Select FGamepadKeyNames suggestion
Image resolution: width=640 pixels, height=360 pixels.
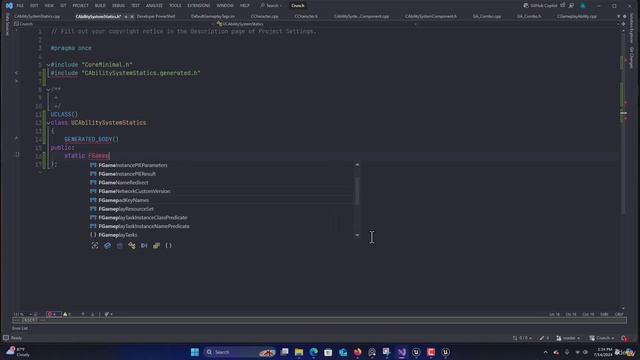point(222,200)
